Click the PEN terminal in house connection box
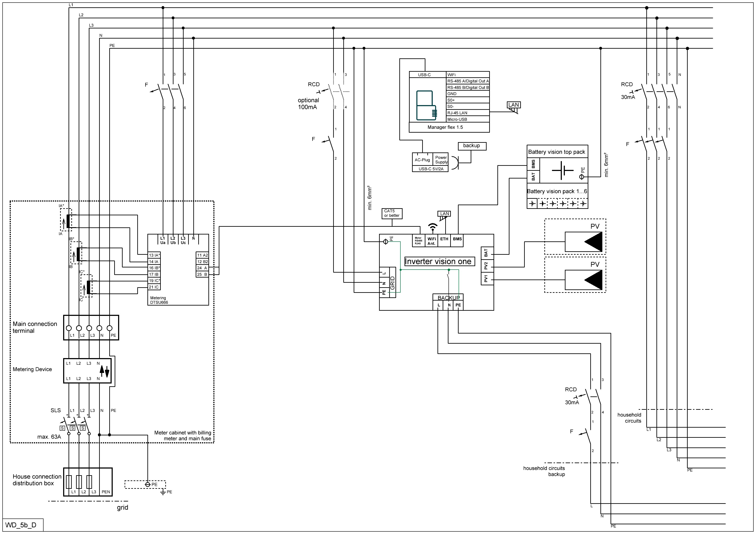Image resolution: width=756 pixels, height=534 pixels. tap(106, 492)
